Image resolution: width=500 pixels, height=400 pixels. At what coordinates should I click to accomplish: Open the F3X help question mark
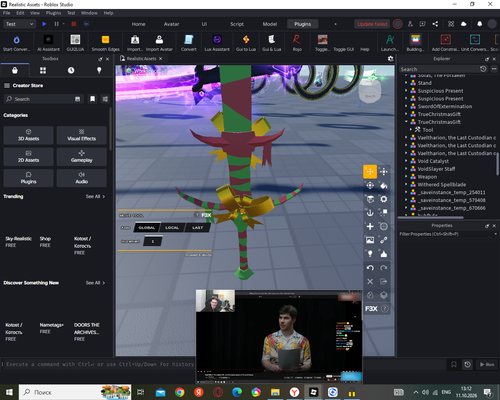coord(384,309)
